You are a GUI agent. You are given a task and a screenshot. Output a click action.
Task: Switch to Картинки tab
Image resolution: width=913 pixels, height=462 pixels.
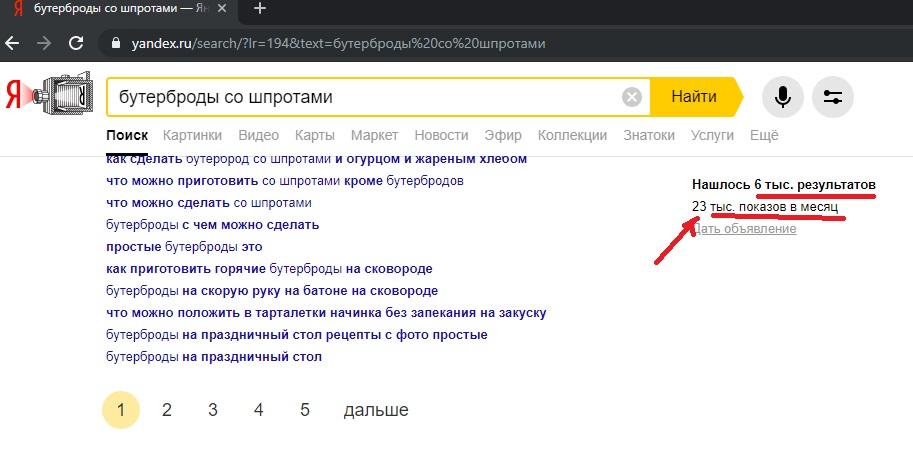(x=192, y=135)
